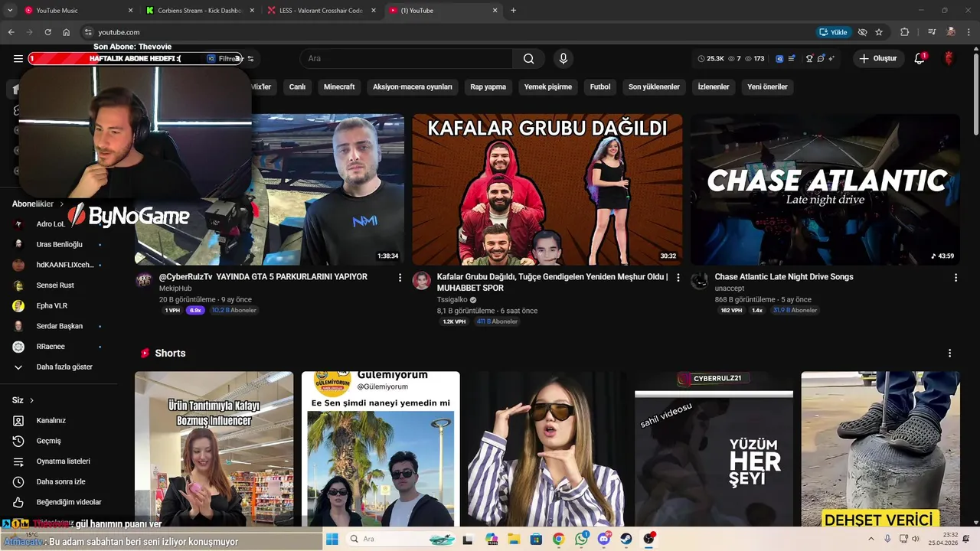Open the notifications bell

[x=920, y=59]
